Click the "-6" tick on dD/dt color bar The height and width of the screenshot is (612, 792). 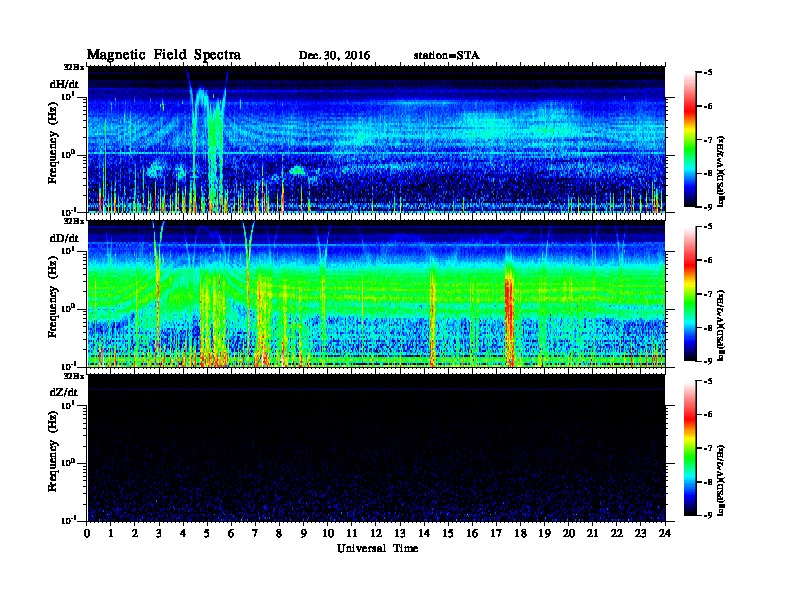pos(708,261)
